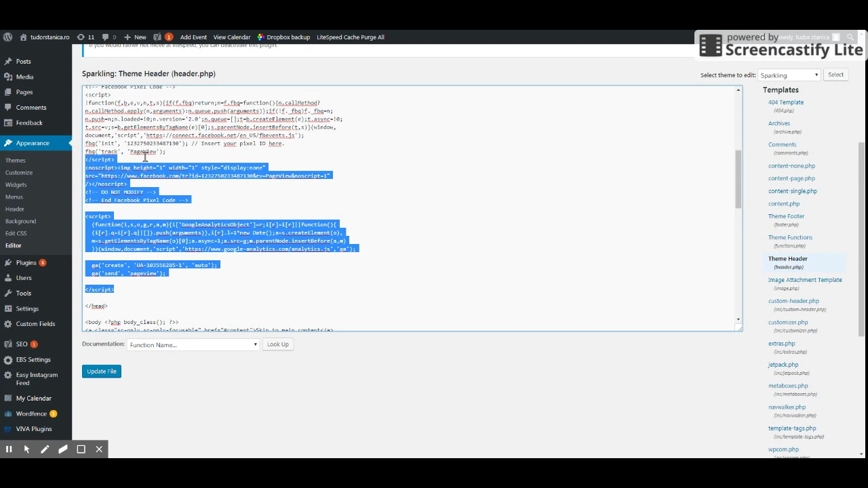Open the Function Name documentation dropdown
Image resolution: width=868 pixels, height=488 pixels.
[x=193, y=345]
